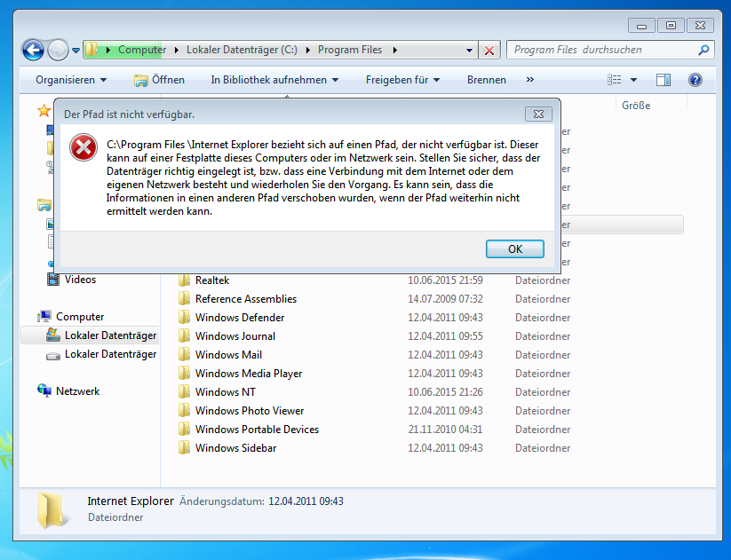
Task: Click the red X stop loading button
Action: click(489, 51)
